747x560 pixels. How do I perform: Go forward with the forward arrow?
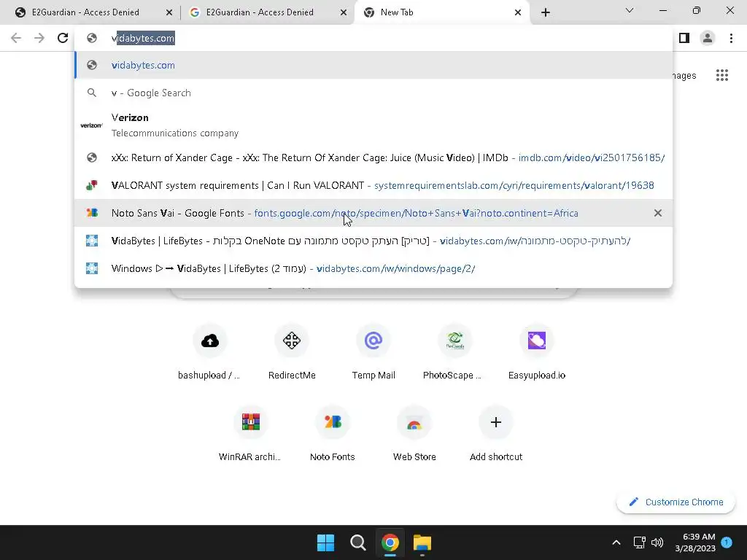[39, 38]
